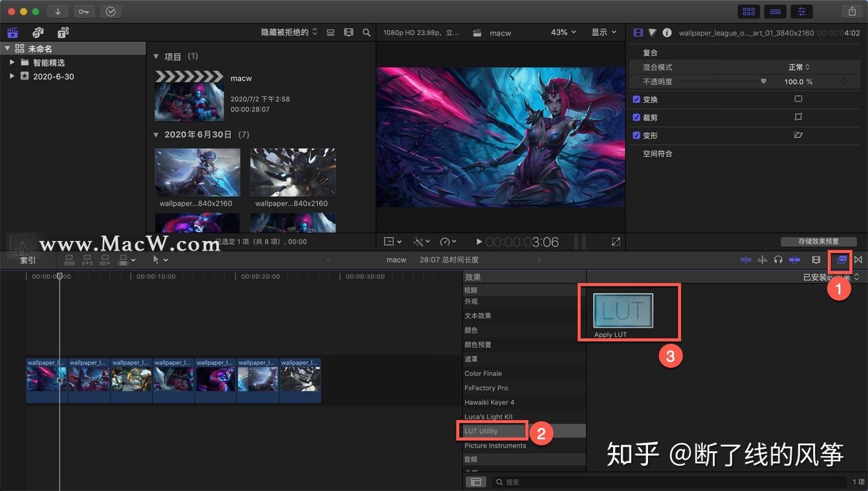Open the Effects browser icon

pos(841,260)
